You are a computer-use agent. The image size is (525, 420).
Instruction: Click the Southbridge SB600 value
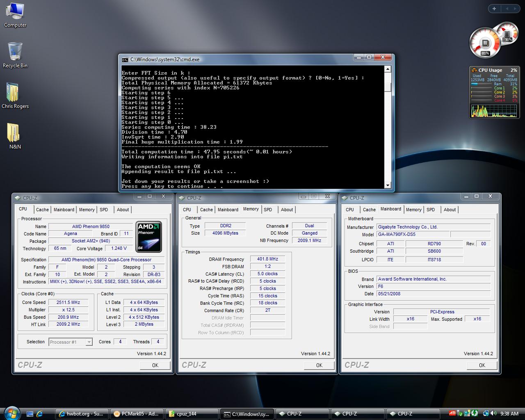434,251
